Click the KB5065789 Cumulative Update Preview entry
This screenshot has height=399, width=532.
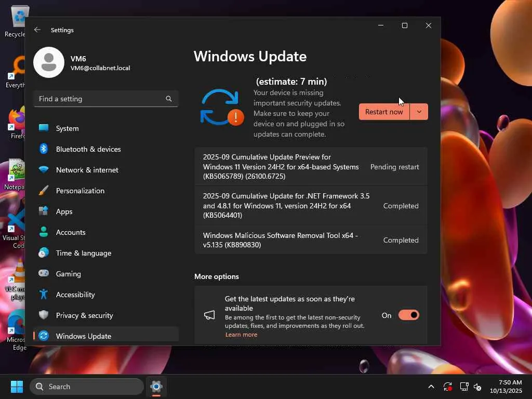pos(311,167)
